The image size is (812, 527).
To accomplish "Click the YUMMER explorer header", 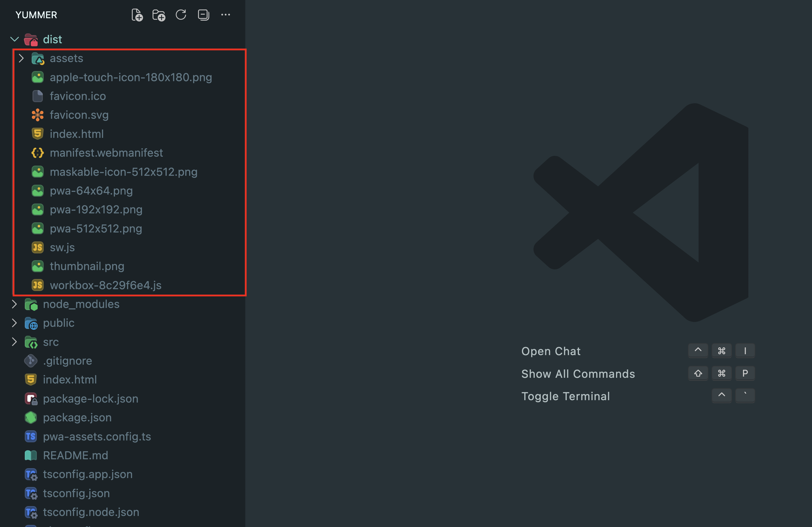I will (36, 15).
